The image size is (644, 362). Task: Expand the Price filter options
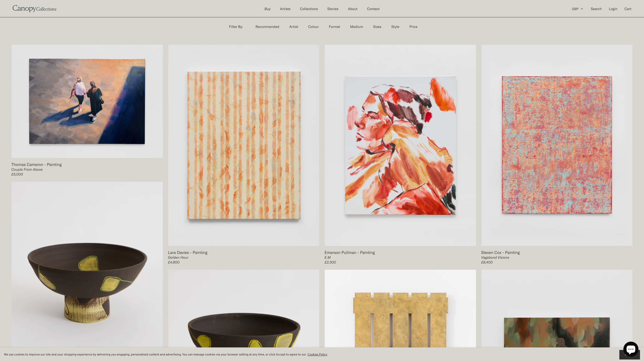pyautogui.click(x=413, y=27)
